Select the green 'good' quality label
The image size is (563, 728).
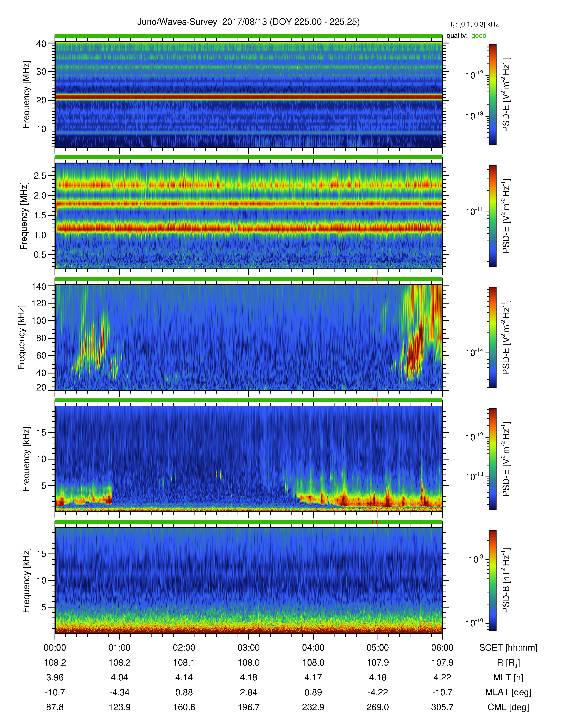click(479, 36)
